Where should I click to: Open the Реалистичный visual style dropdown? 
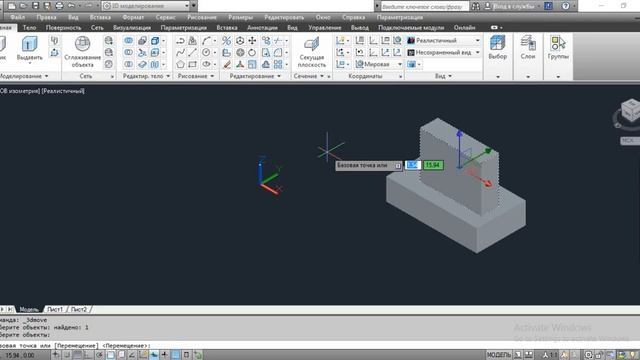point(444,40)
